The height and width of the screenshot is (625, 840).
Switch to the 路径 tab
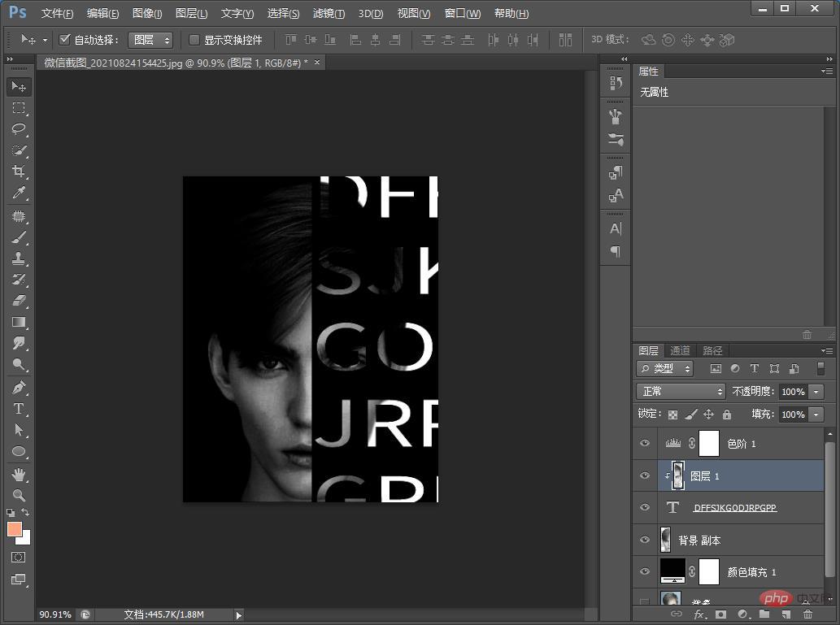(x=712, y=351)
